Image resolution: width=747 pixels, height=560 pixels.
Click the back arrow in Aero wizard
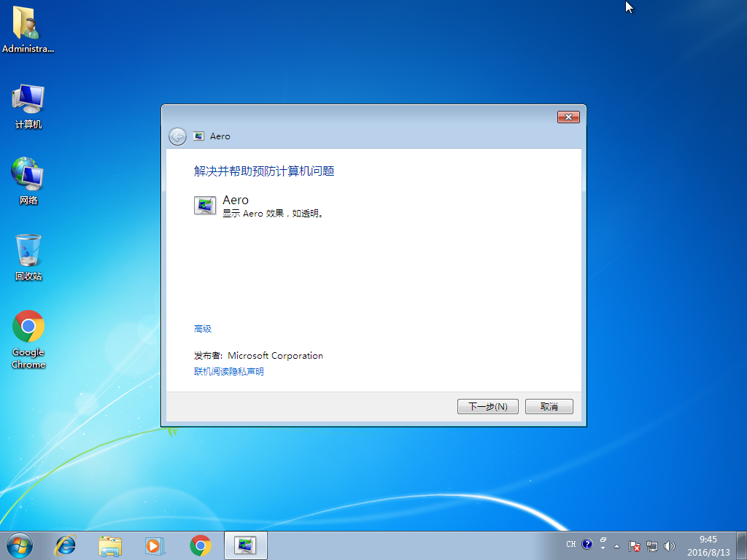pyautogui.click(x=177, y=136)
